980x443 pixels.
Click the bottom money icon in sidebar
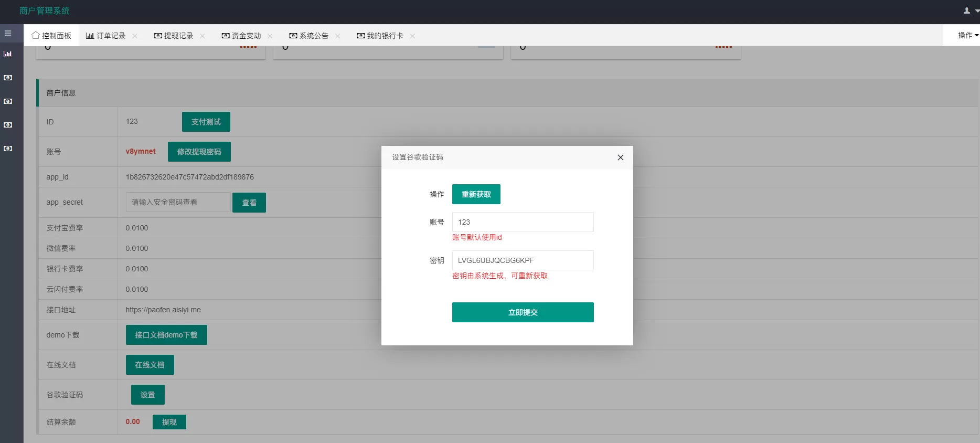pos(8,149)
